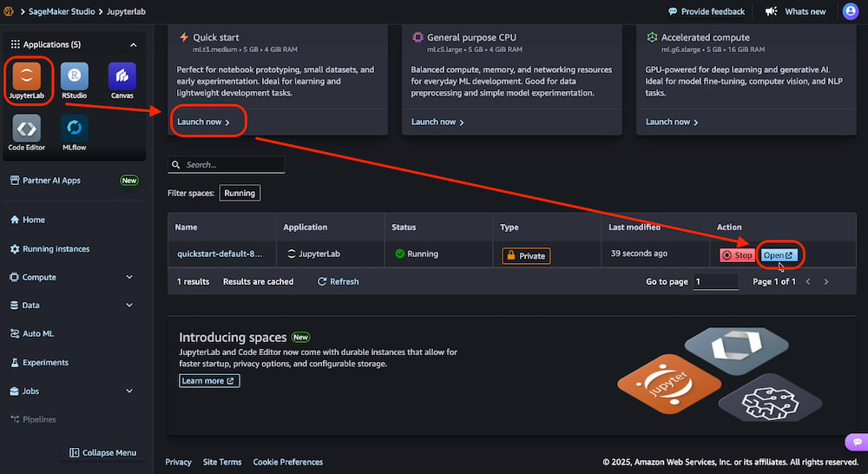Screen dimensions: 868x474
Task: Click the Quick start lightning bolt icon
Action: tap(184, 37)
